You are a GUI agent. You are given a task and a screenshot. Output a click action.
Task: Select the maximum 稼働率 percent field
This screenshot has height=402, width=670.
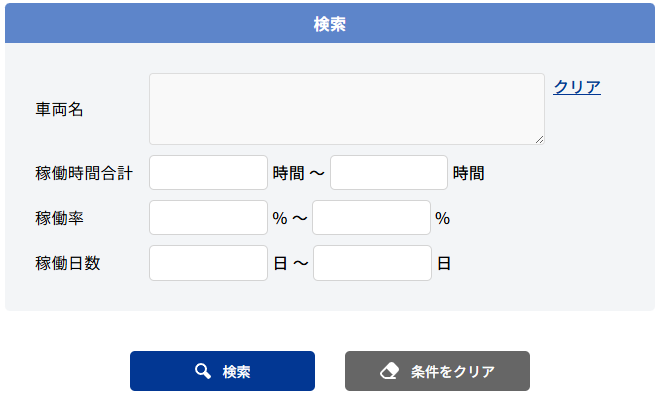pos(371,218)
